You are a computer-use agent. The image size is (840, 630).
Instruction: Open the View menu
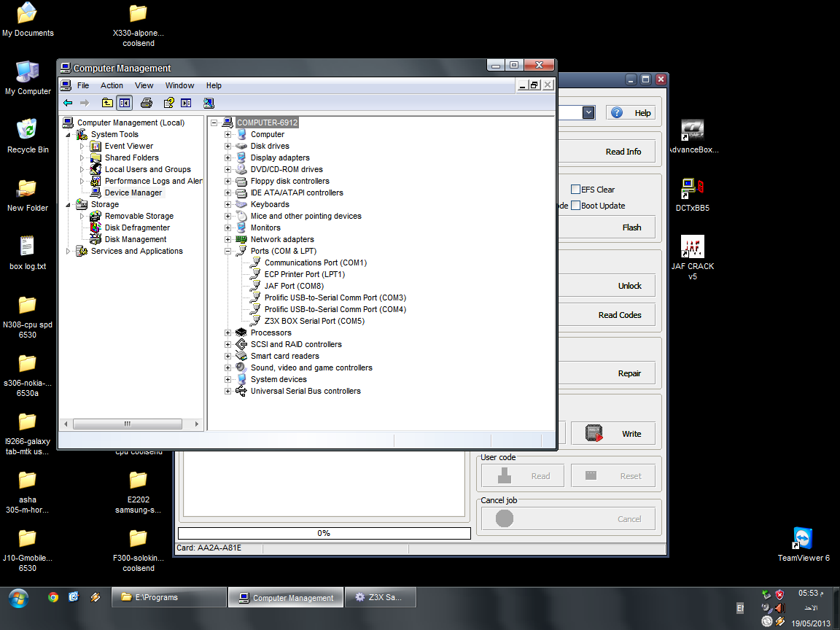tap(144, 85)
